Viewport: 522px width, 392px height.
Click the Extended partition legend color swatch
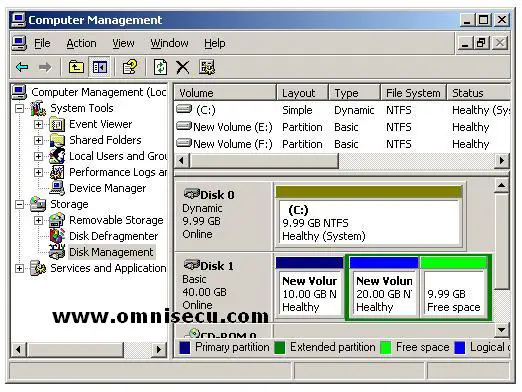(279, 348)
